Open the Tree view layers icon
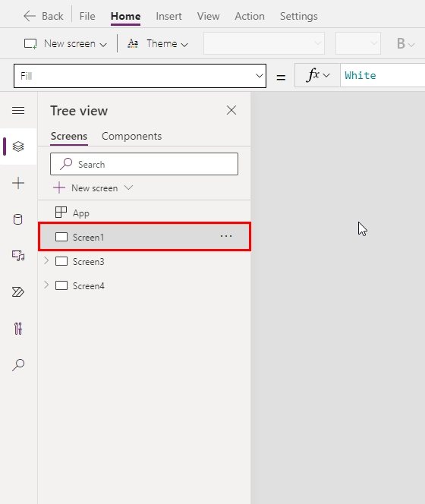This screenshot has width=425, height=504. [18, 146]
